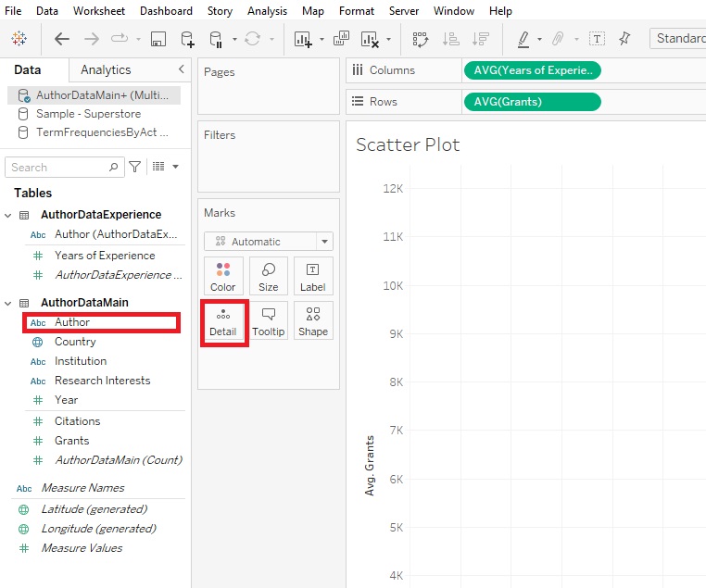Select the Research Interests field
706x588 pixels.
(x=105, y=381)
